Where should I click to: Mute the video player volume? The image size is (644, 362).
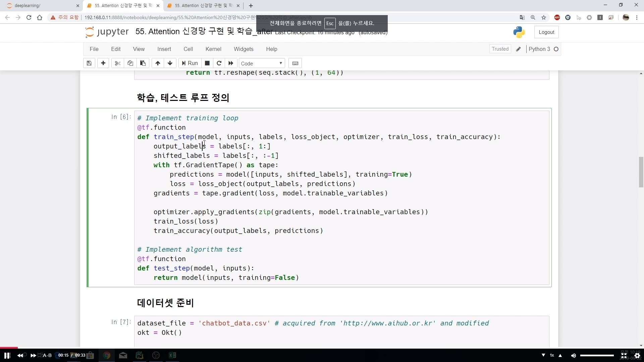(574, 355)
